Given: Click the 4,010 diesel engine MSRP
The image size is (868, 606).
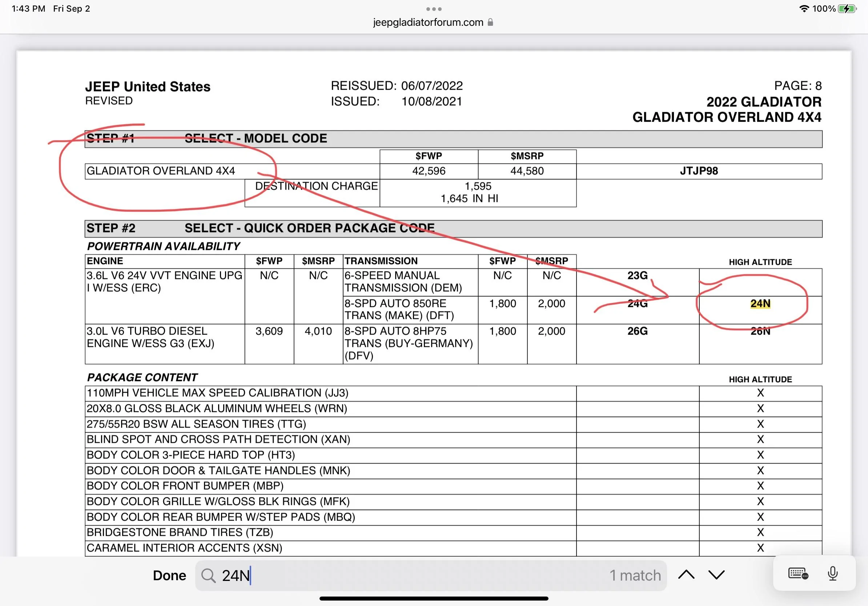Looking at the screenshot, I should pos(318,331).
